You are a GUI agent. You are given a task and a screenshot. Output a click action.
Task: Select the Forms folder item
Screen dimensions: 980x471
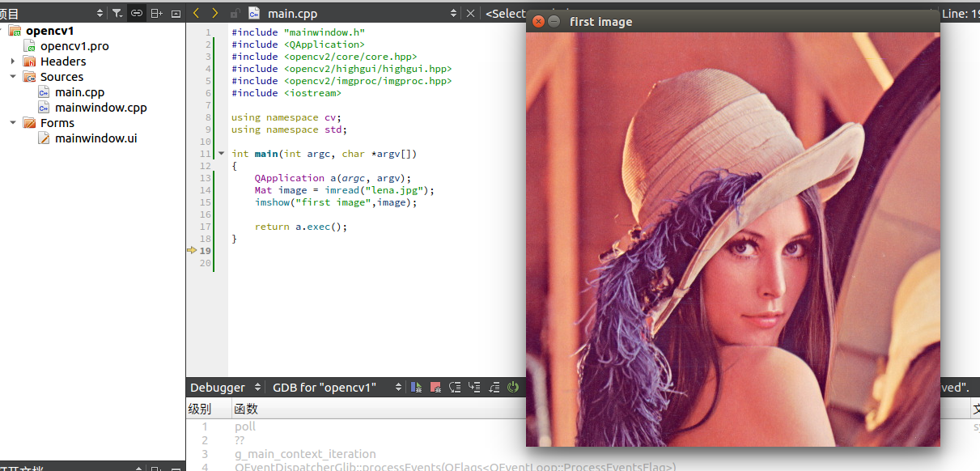57,123
